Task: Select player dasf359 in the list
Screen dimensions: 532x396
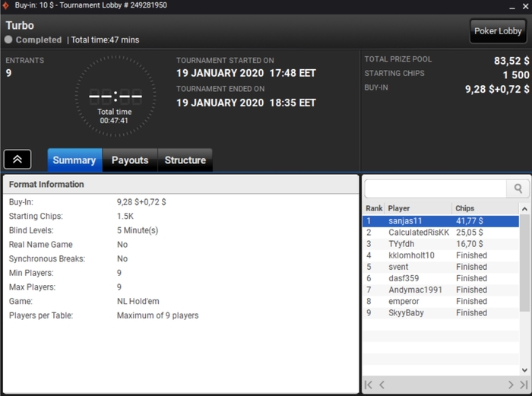Action: [441, 279]
